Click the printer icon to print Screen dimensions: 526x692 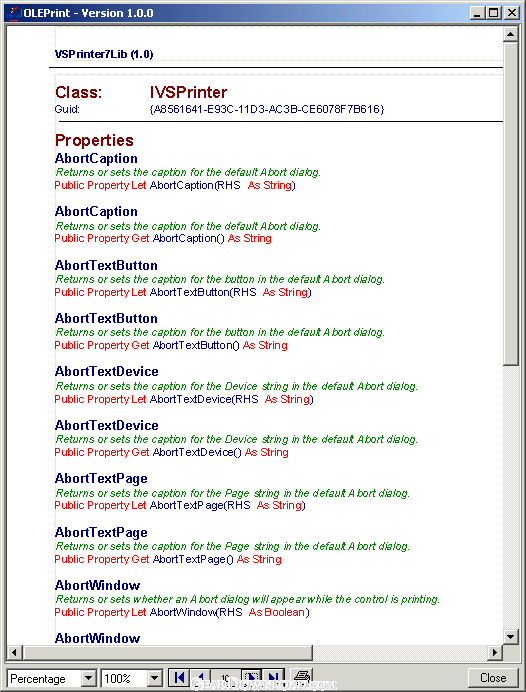pos(302,677)
